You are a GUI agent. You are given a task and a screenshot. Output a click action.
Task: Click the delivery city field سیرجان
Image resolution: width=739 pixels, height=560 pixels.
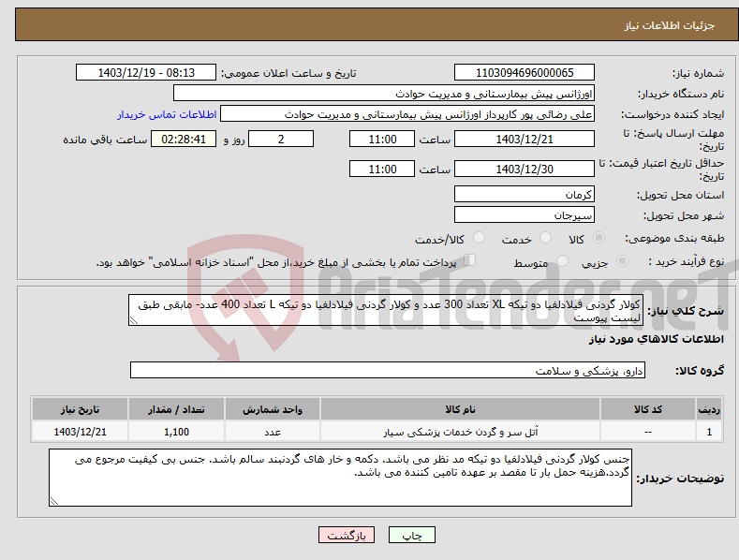click(x=525, y=215)
